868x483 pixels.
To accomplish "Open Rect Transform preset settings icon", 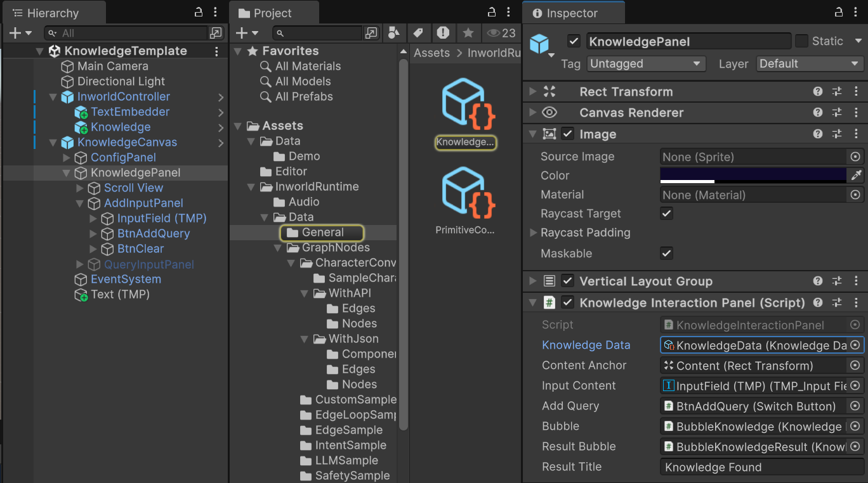I will coord(837,92).
